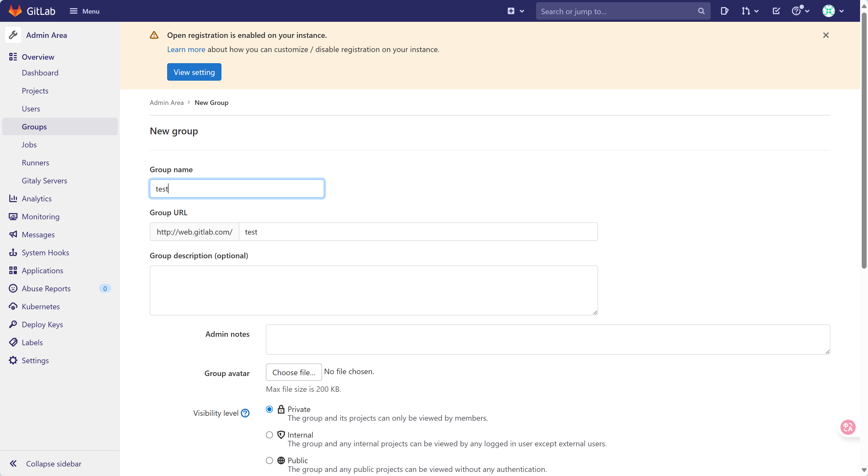Select the Private visibility radio button
This screenshot has height=476, width=868.
[269, 409]
